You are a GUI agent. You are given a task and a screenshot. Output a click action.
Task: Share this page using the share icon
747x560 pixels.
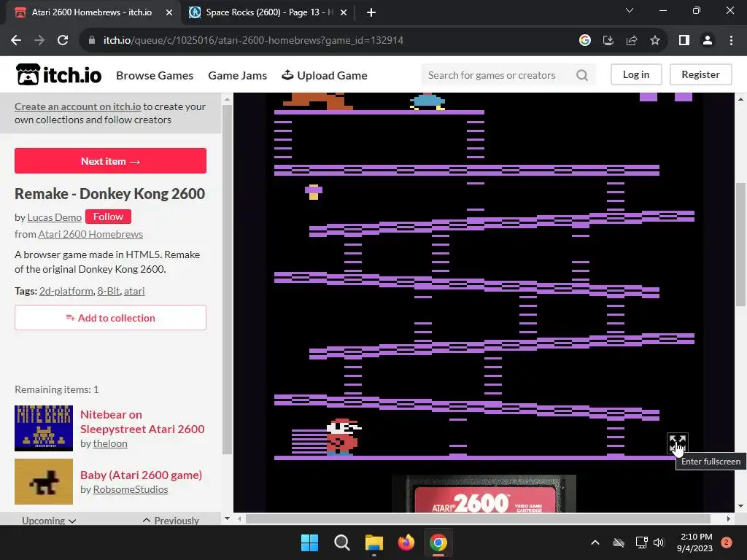632,41
